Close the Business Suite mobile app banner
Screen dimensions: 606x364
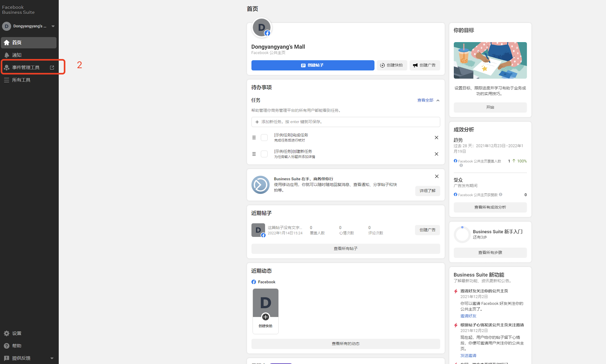(x=437, y=176)
